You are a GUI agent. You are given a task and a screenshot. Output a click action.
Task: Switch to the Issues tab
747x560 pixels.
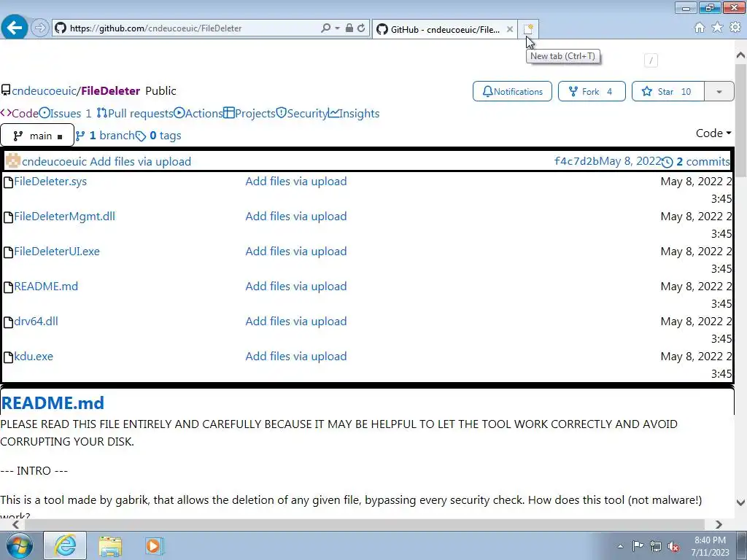(65, 113)
